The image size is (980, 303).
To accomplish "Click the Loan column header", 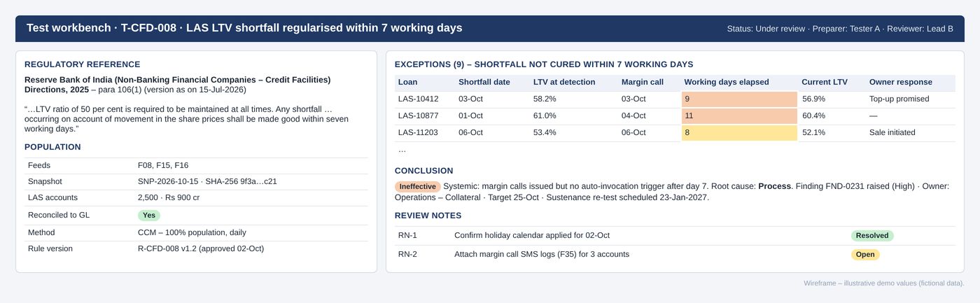I will click(407, 82).
